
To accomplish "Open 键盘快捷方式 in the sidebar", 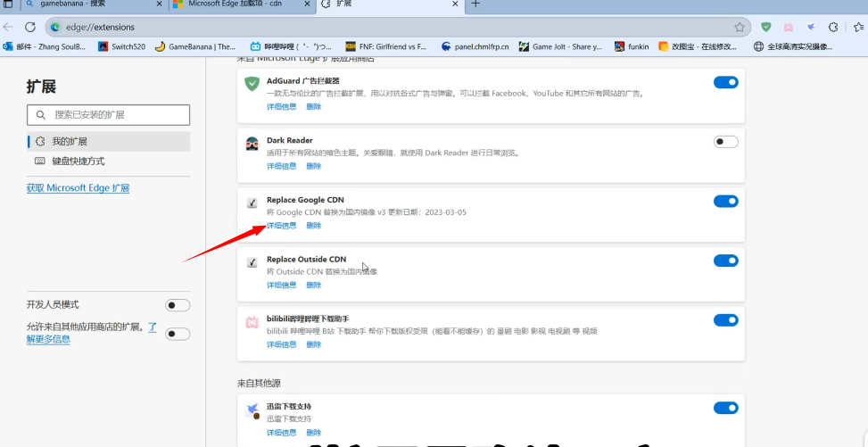I will 109,161.
